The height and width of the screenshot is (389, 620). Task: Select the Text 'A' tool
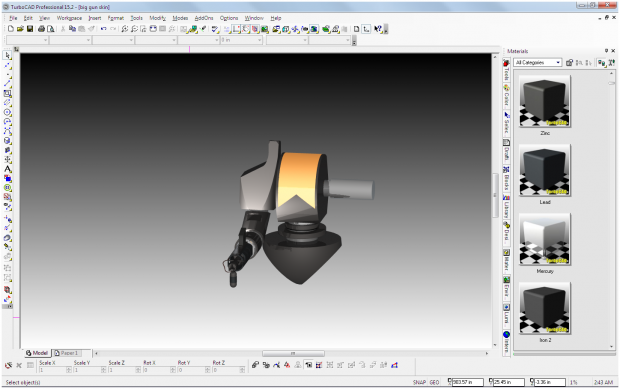tap(7, 169)
